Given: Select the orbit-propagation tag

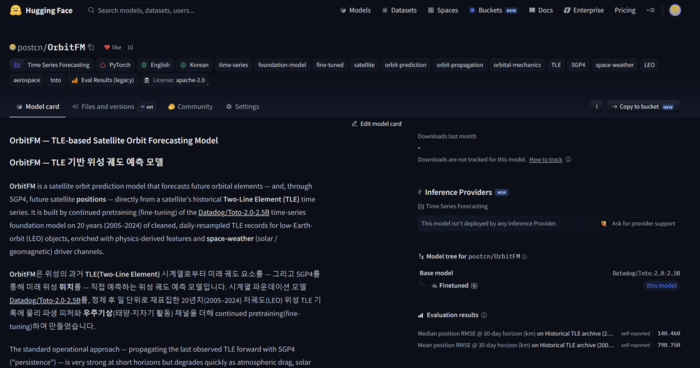Looking at the screenshot, I should (460, 65).
